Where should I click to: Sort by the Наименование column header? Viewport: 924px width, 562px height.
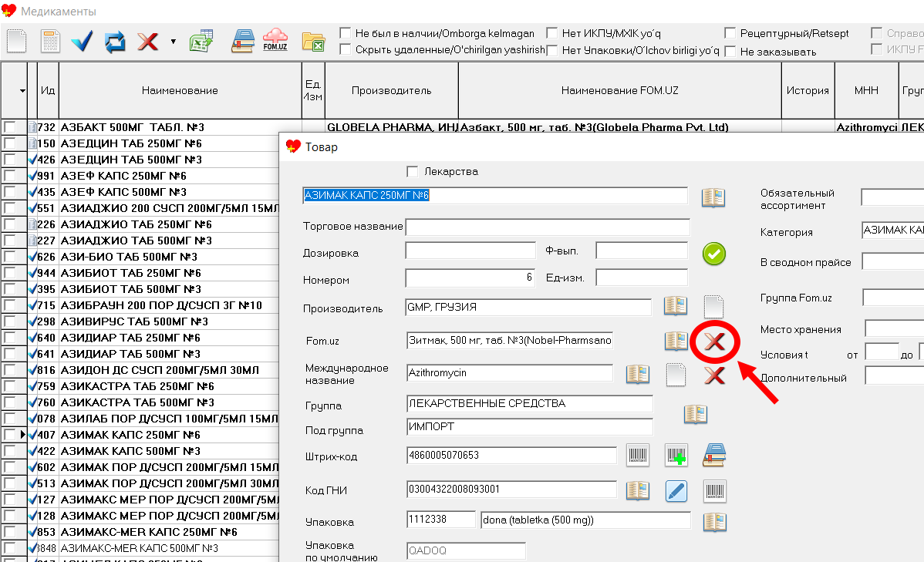click(x=180, y=90)
